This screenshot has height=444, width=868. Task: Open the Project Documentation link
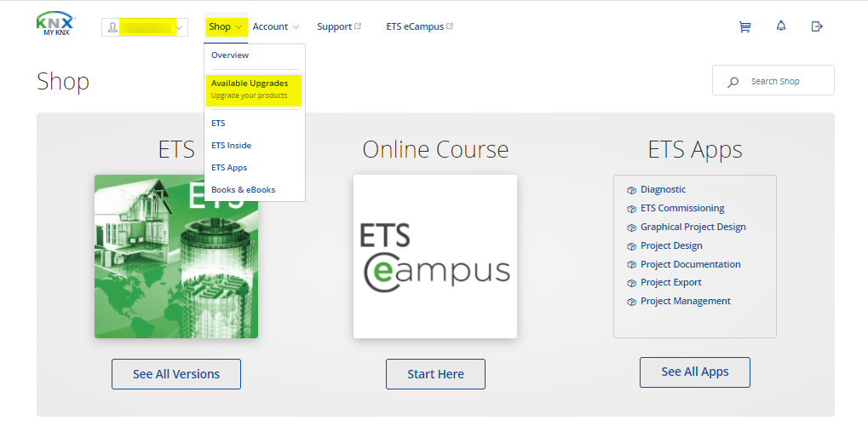(690, 264)
